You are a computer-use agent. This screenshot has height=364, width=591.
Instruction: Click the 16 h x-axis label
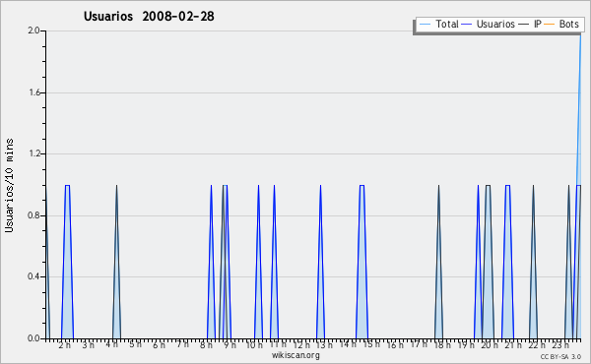pos(395,345)
